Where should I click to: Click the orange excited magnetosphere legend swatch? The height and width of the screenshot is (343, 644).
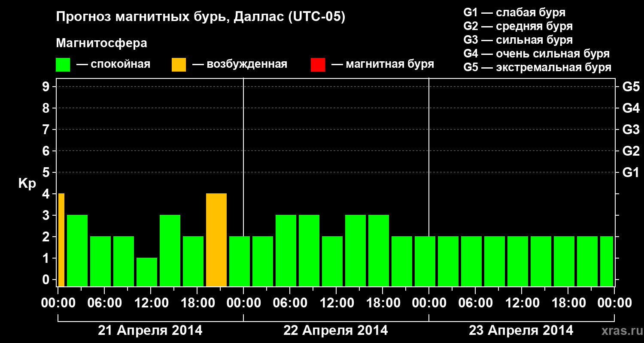pos(179,65)
